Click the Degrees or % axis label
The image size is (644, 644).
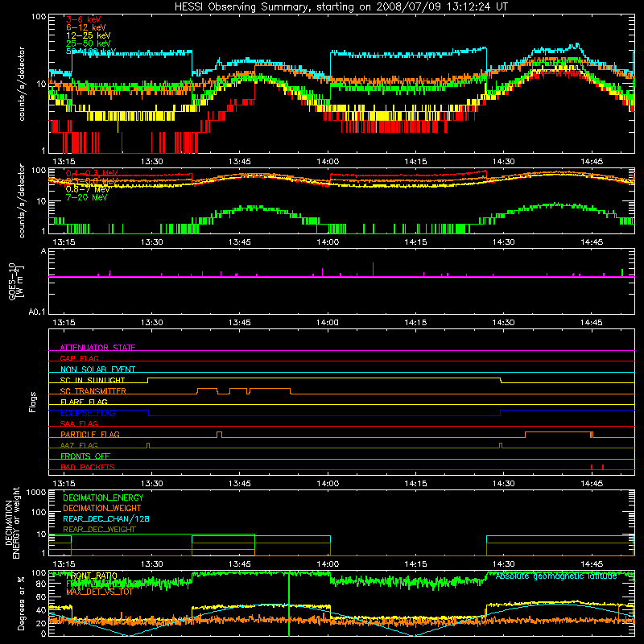coord(21,603)
